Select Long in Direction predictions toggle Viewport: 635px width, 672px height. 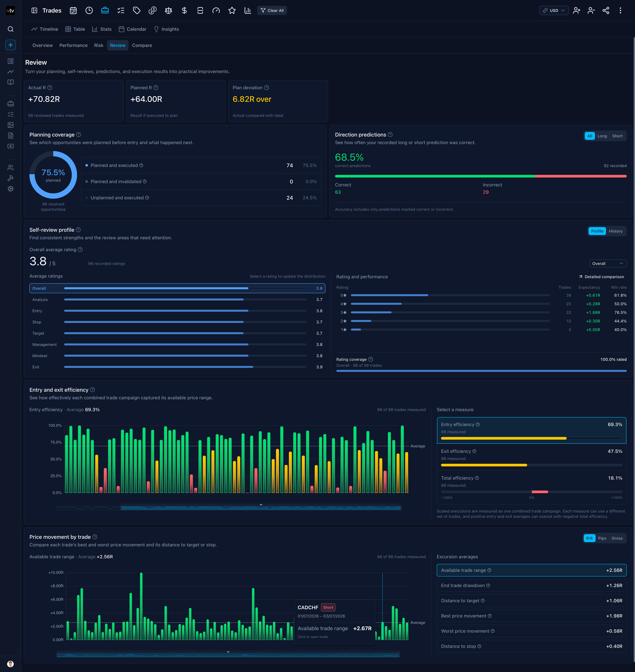pos(602,136)
